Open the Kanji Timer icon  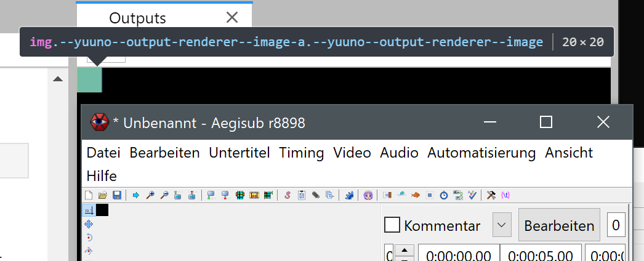point(457,195)
